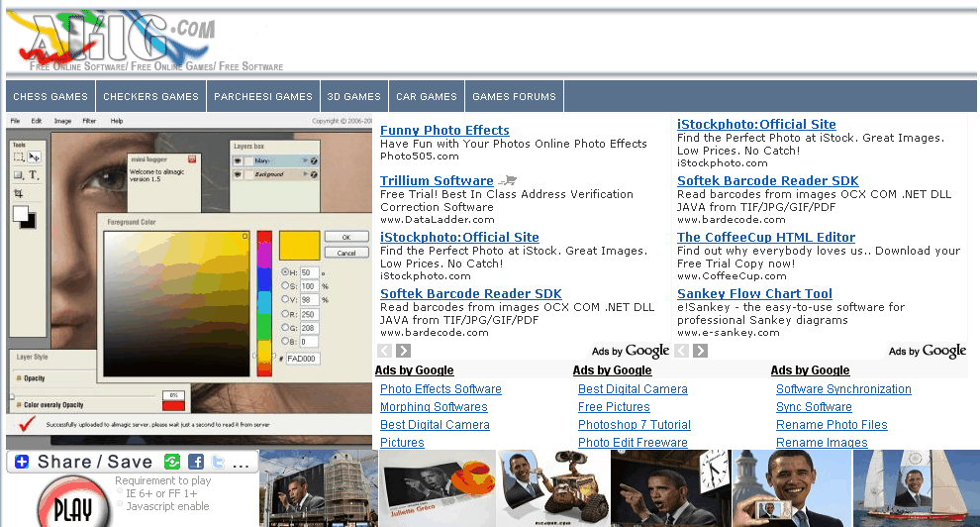Open the Trillium Software link
This screenshot has height=527, width=980.
point(437,180)
